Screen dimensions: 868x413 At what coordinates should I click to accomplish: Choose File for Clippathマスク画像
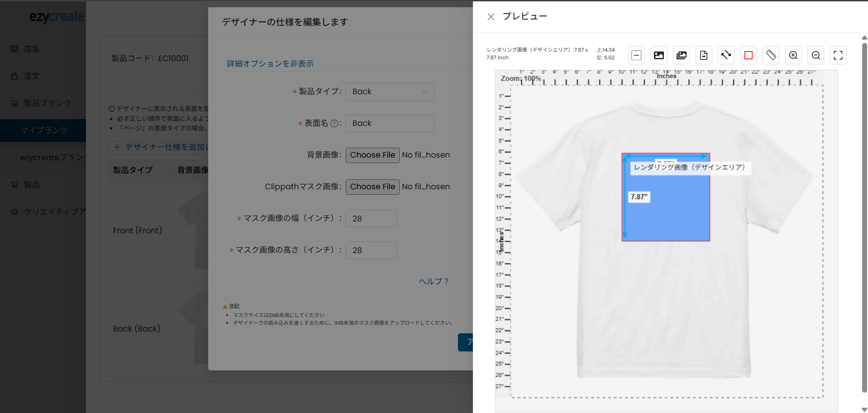click(372, 187)
